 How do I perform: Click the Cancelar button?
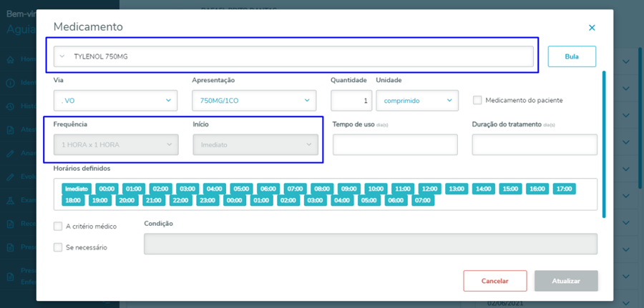coord(495,282)
